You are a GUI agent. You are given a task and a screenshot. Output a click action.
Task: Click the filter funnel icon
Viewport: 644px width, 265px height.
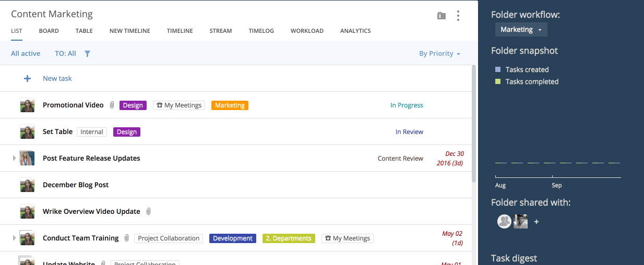[x=87, y=53]
